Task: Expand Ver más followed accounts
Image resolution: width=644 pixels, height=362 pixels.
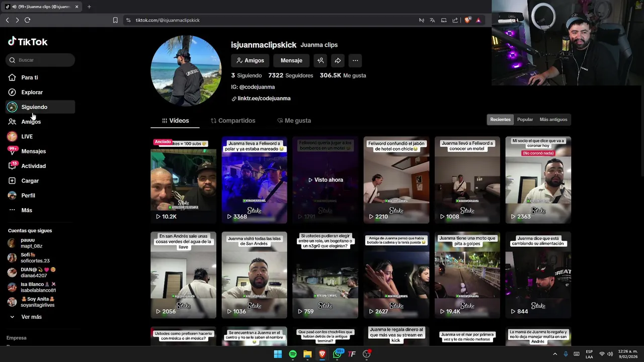Action: (x=31, y=317)
